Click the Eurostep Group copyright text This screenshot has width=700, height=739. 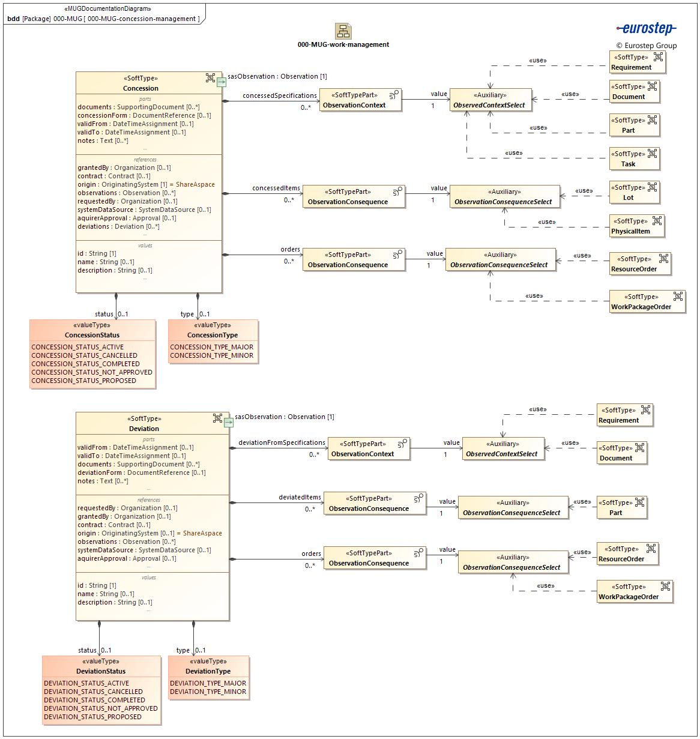coord(645,45)
